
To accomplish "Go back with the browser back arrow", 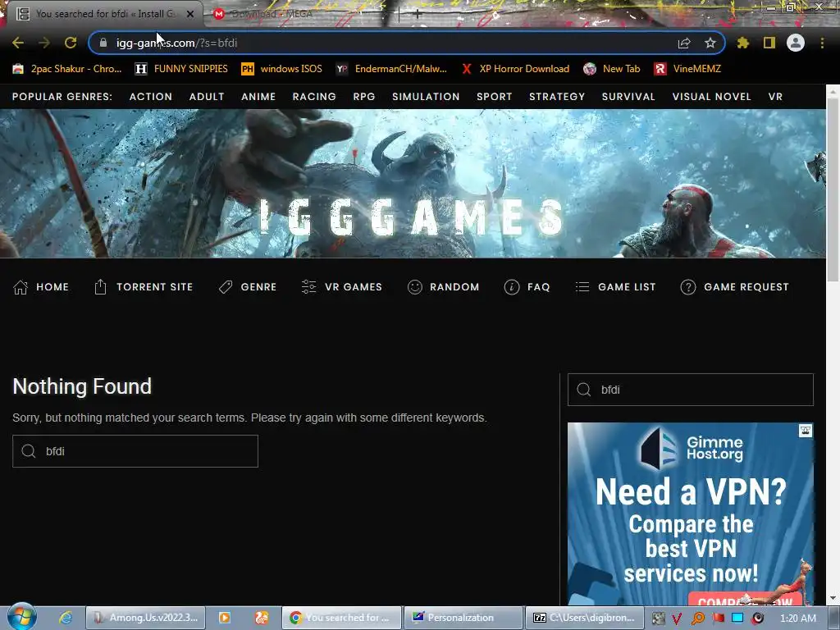I will pyautogui.click(x=18, y=43).
